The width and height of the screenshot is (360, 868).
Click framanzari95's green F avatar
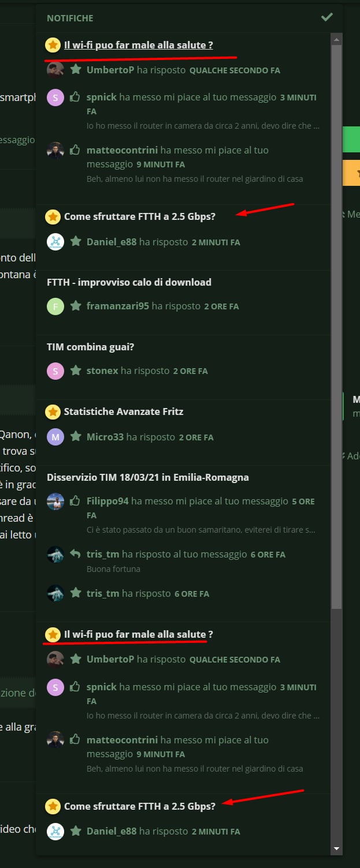pos(55,306)
